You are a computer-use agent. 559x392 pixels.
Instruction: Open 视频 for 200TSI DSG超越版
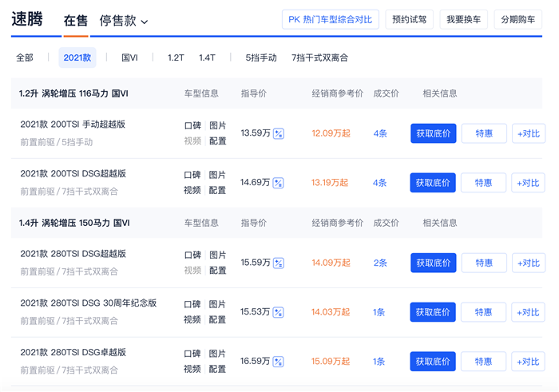click(192, 190)
